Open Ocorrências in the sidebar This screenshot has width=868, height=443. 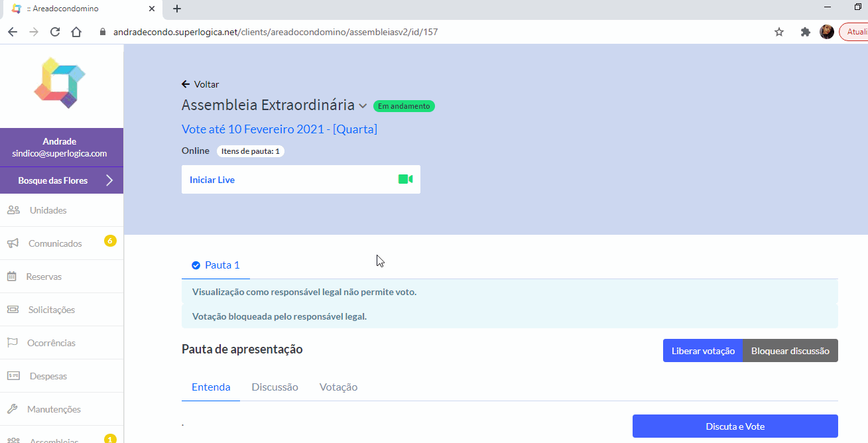62,343
